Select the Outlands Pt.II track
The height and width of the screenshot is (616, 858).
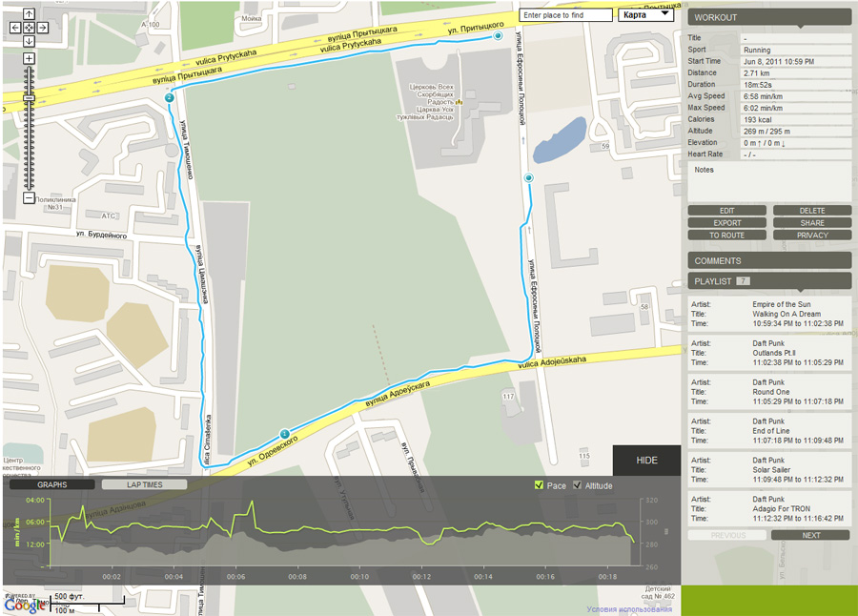point(769,353)
